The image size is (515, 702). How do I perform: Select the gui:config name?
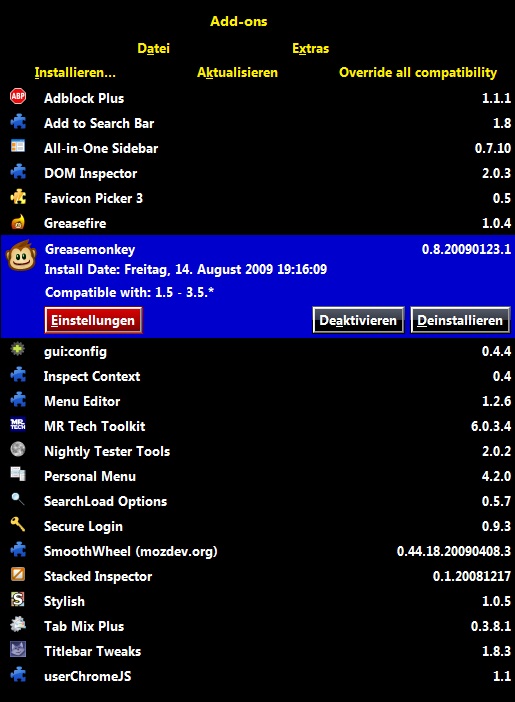75,352
